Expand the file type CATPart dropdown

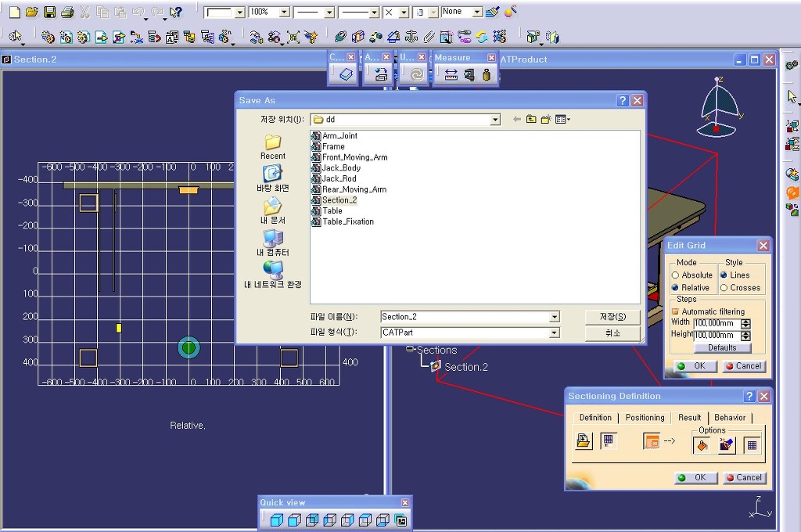(554, 332)
